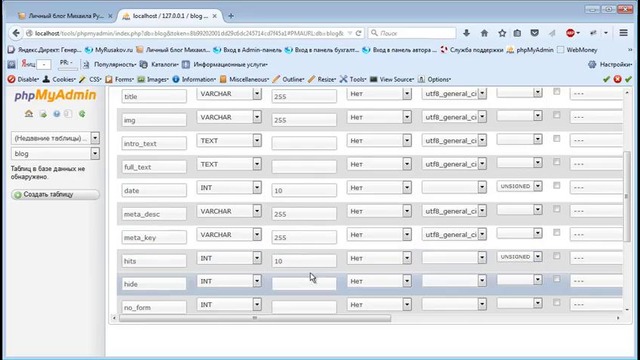Screen dimensions: 640x360
Task: Open CSS menu in Web Developer toolbar
Action: point(91,79)
